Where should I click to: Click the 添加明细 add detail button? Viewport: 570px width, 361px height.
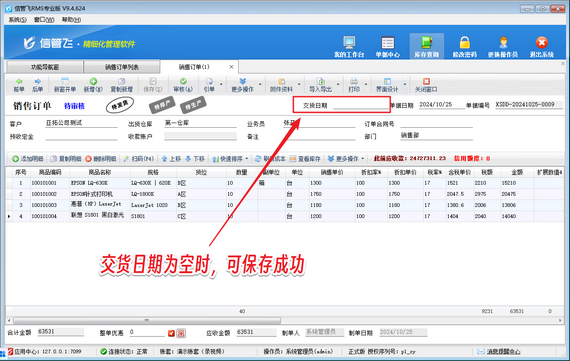click(x=28, y=159)
